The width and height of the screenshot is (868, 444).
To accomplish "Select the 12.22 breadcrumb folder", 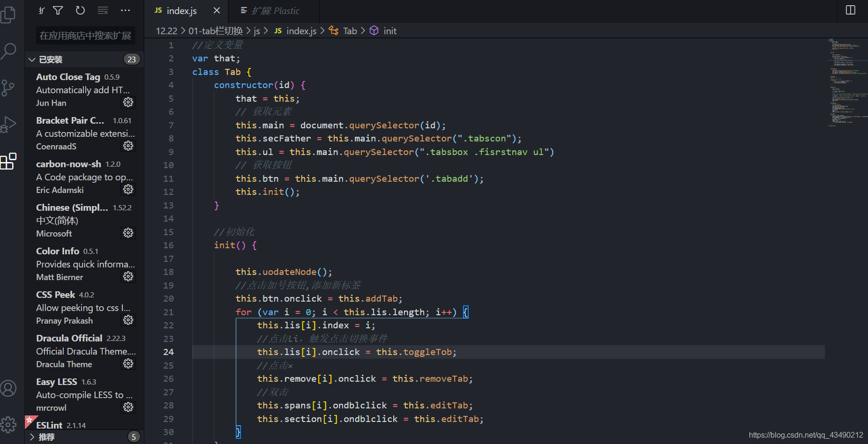I will [x=166, y=31].
